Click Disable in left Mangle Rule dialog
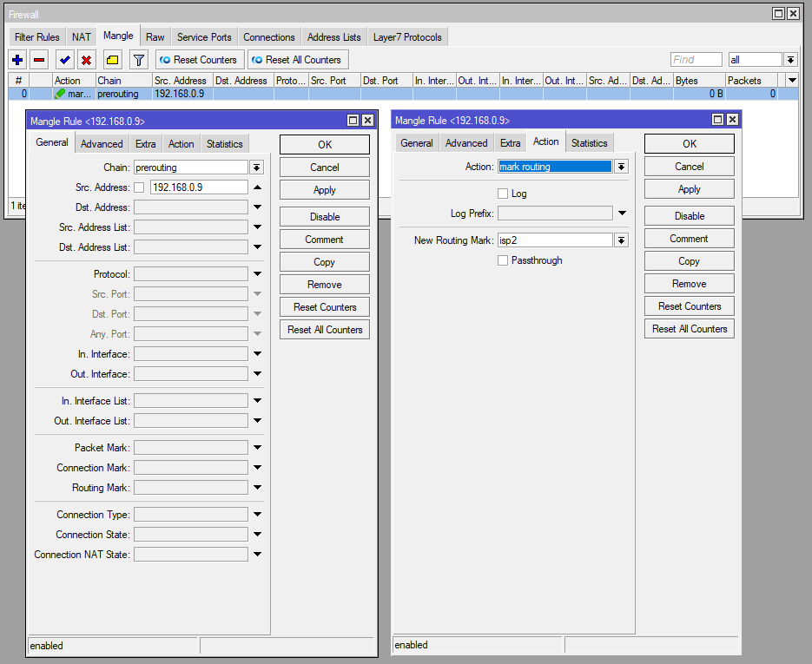This screenshot has height=664, width=812. click(325, 217)
